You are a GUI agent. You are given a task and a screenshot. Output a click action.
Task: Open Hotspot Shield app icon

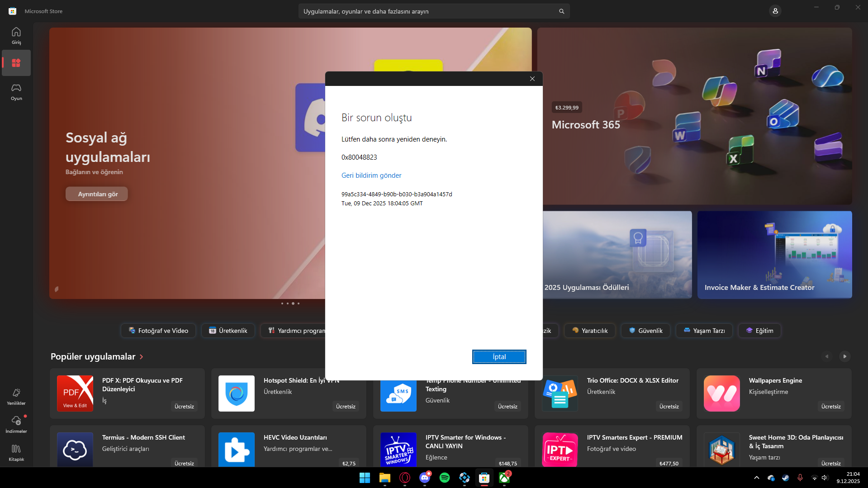237,393
